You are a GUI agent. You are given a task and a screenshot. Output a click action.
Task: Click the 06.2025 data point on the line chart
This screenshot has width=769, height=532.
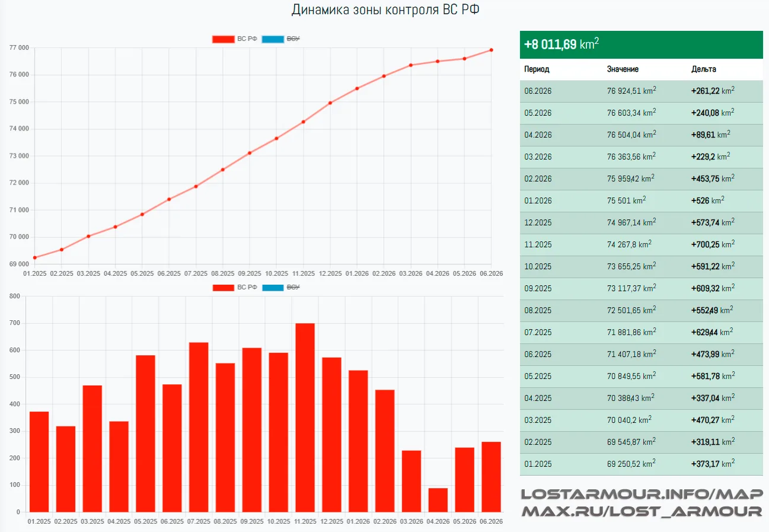point(169,199)
